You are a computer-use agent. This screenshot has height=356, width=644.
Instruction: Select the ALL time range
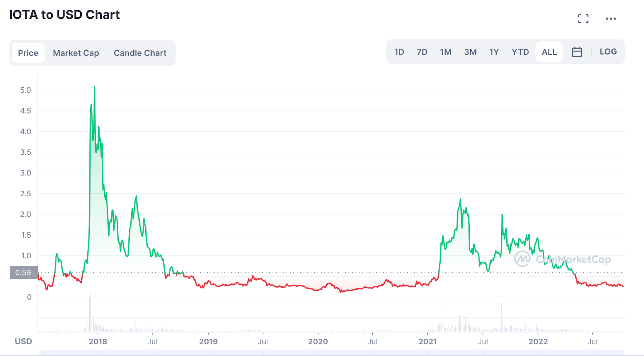tap(549, 52)
